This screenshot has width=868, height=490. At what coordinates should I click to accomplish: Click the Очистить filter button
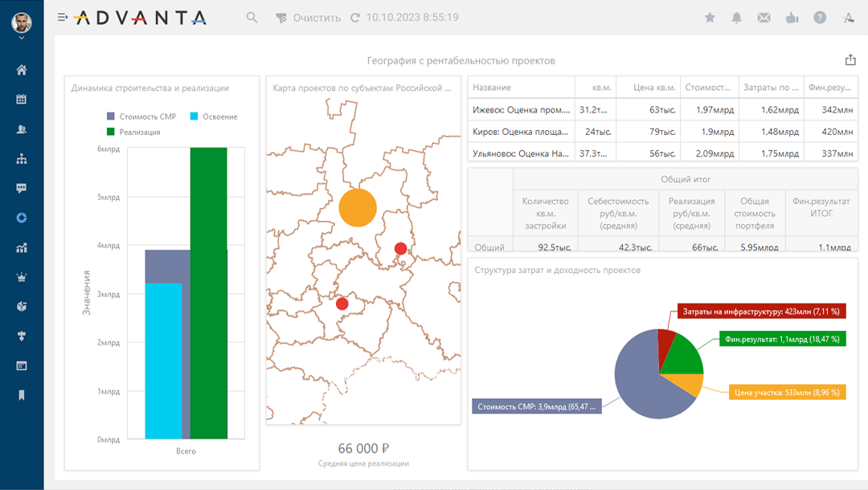(308, 18)
